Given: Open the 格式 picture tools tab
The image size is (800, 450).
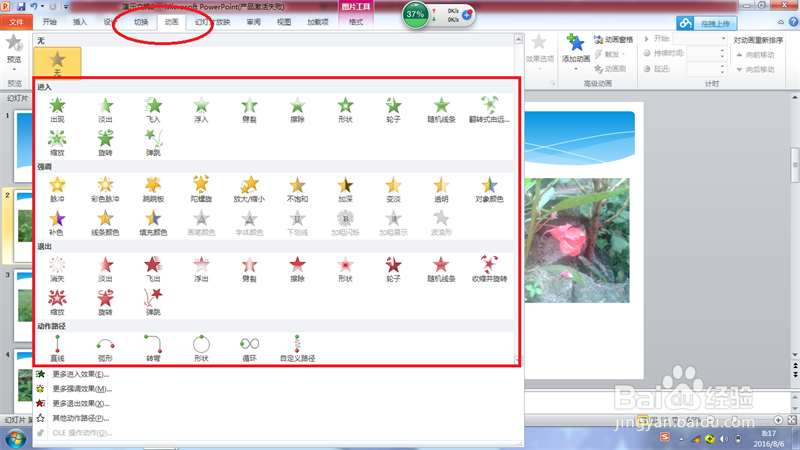Looking at the screenshot, I should [x=356, y=22].
